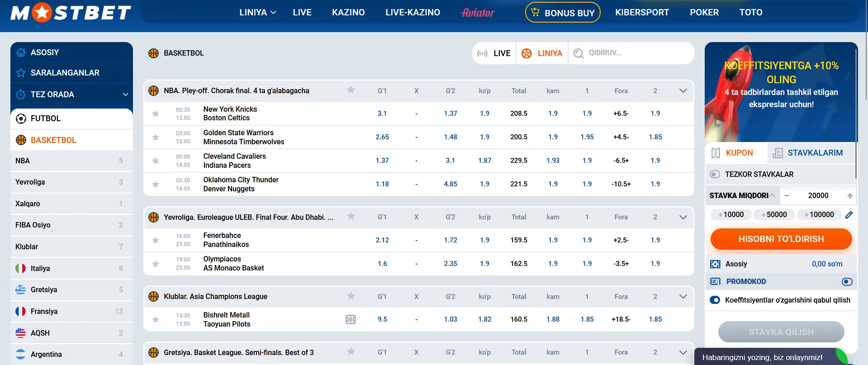Click the Qidiruv search field
The width and height of the screenshot is (868, 365).
(x=631, y=53)
